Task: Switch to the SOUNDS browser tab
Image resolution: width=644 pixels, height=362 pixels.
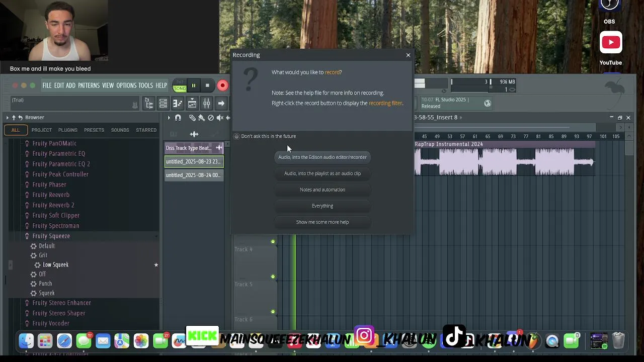Action: (120, 130)
